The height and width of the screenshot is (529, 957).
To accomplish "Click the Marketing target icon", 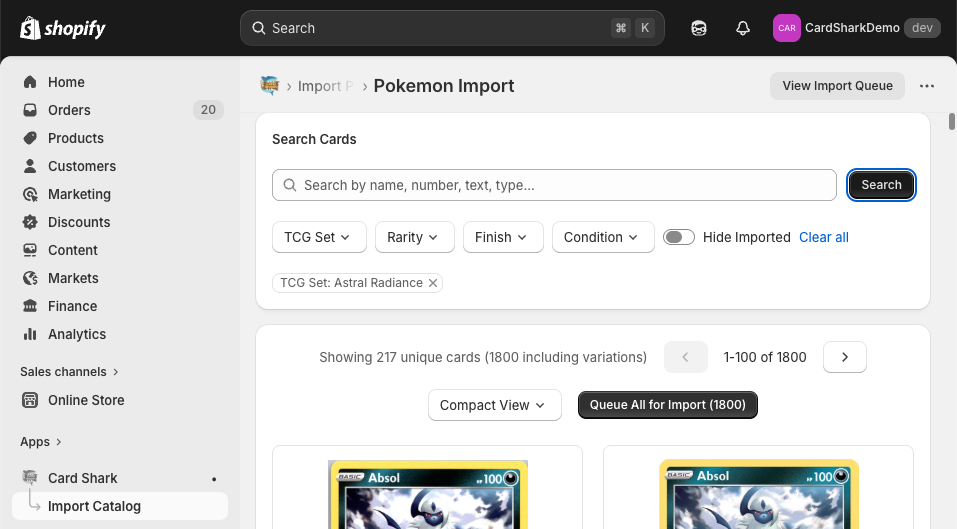I will pos(30,195).
